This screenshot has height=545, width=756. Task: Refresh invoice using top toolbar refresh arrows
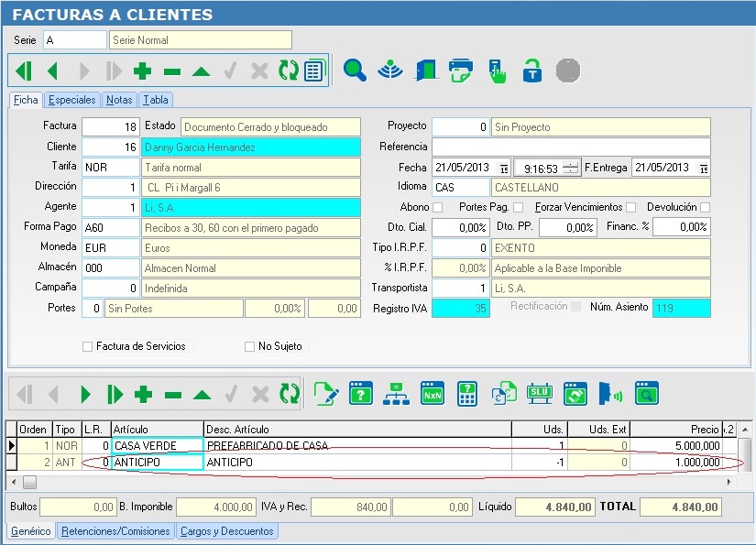coord(289,71)
